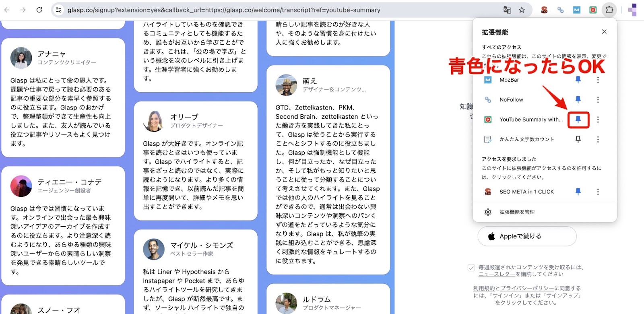
Task: Open YouTube Summary toolbar extension icon
Action: point(593,10)
